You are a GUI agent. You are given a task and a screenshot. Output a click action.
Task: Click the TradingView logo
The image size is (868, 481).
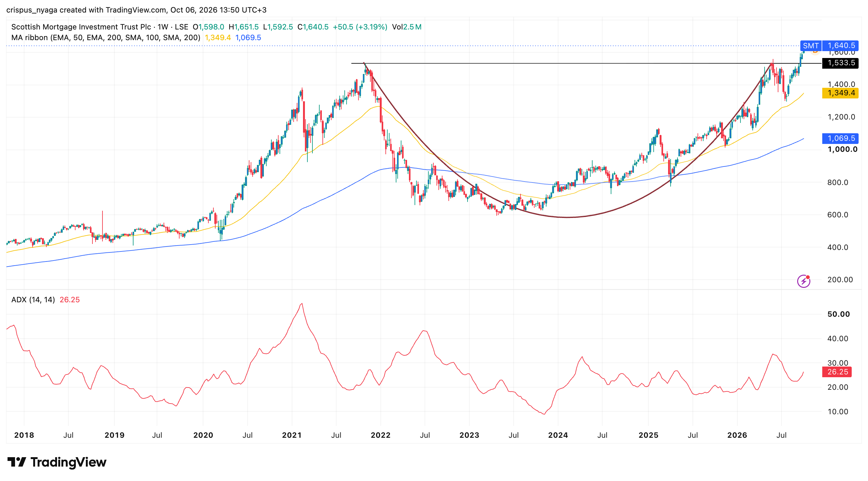[x=57, y=462]
